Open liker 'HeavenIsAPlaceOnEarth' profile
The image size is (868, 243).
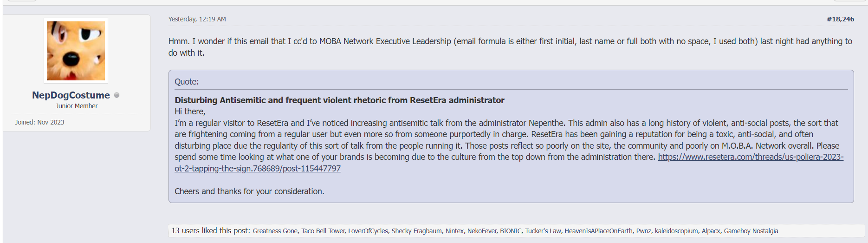pyautogui.click(x=598, y=231)
